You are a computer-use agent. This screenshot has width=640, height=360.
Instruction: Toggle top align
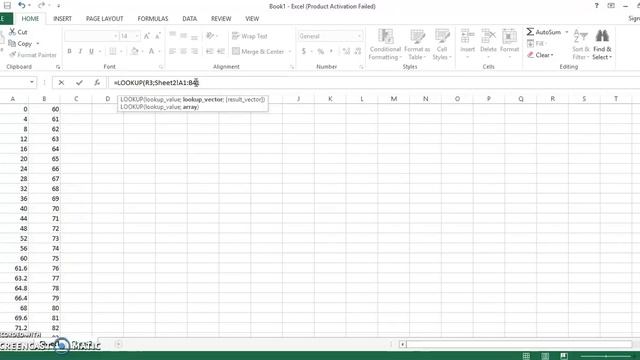(x=172, y=36)
